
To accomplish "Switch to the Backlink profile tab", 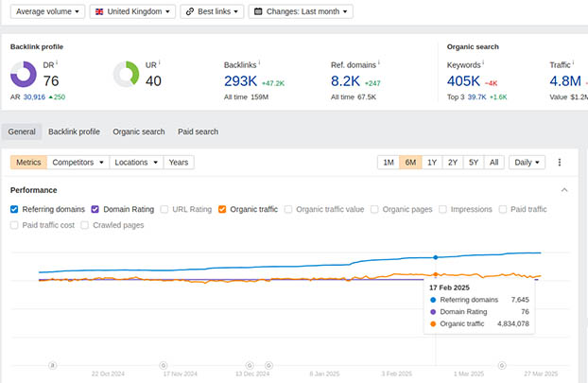I will [74, 131].
